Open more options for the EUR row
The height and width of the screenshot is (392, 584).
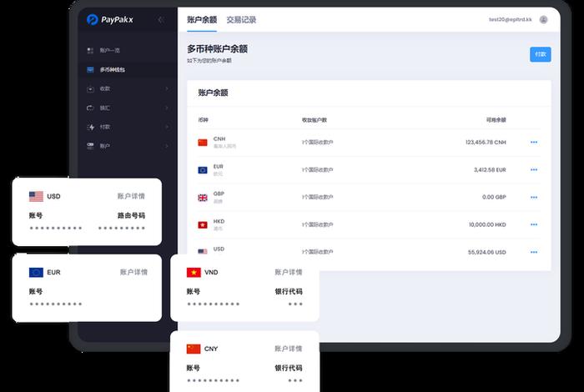(x=534, y=170)
